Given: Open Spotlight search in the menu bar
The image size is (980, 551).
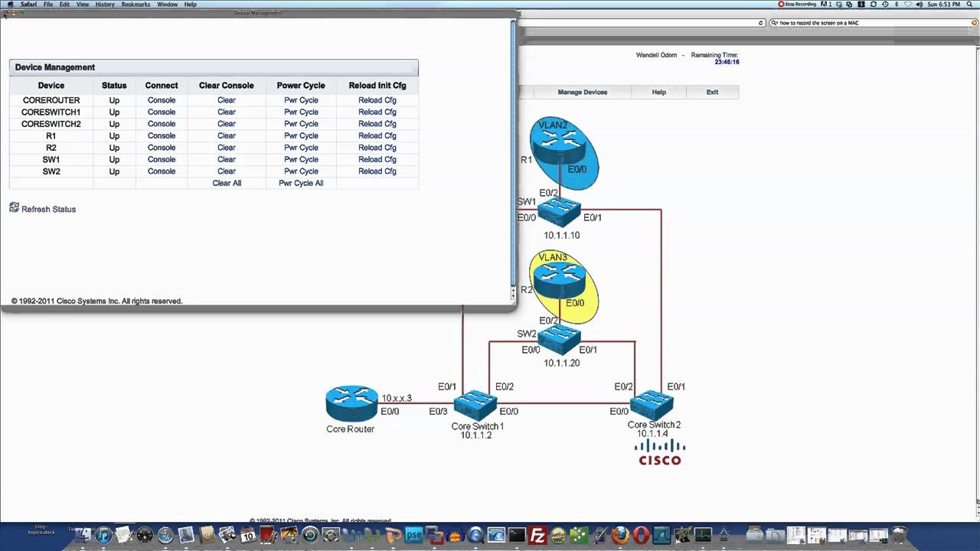Looking at the screenshot, I should click(x=969, y=4).
